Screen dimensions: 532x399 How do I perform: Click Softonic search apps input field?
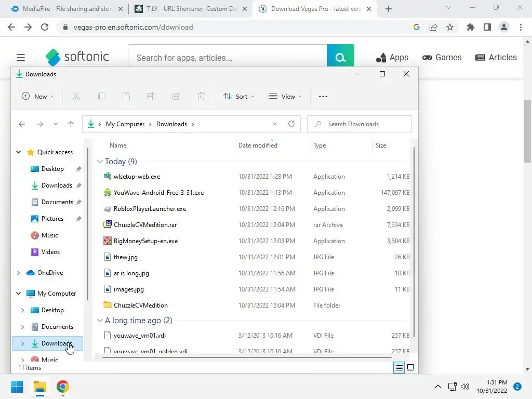pos(228,58)
